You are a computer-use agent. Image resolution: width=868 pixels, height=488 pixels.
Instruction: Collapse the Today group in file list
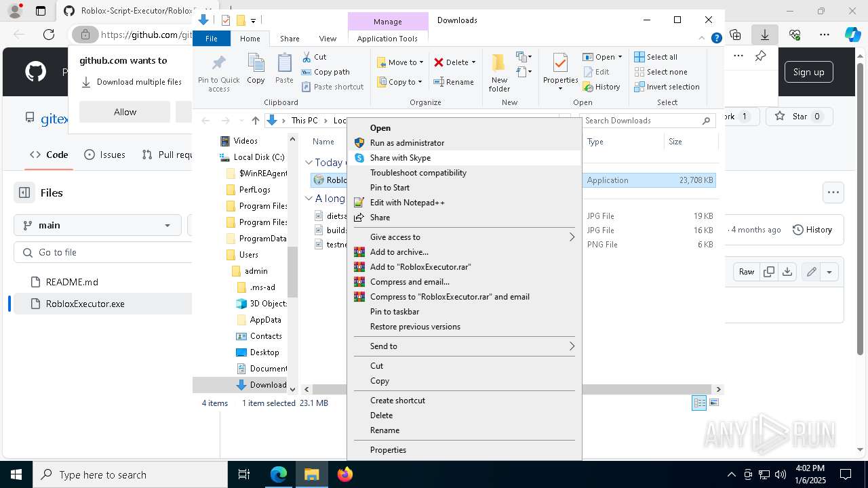click(x=309, y=163)
